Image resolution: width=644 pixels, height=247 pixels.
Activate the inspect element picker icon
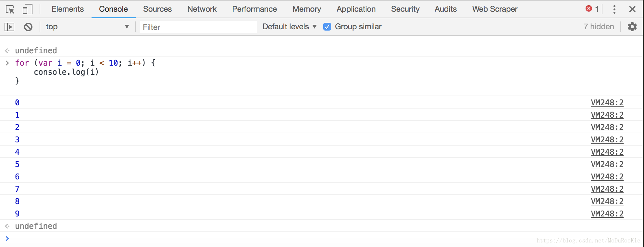pyautogui.click(x=10, y=9)
